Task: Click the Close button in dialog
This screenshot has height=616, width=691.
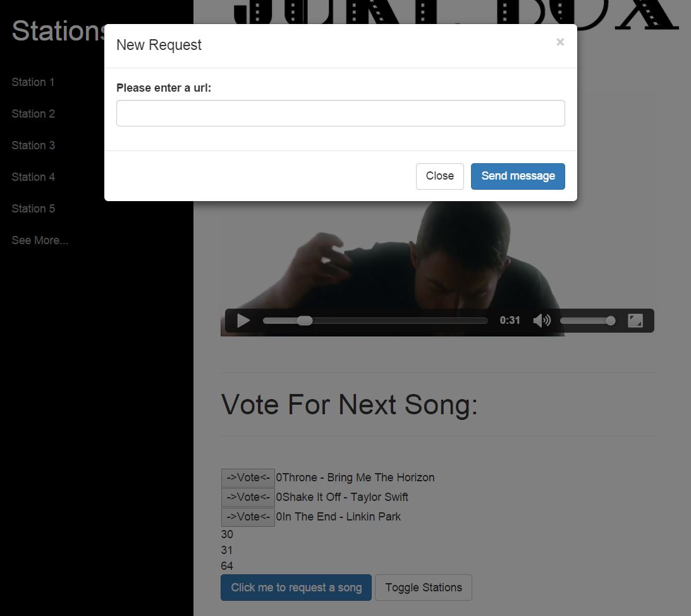Action: pyautogui.click(x=440, y=176)
